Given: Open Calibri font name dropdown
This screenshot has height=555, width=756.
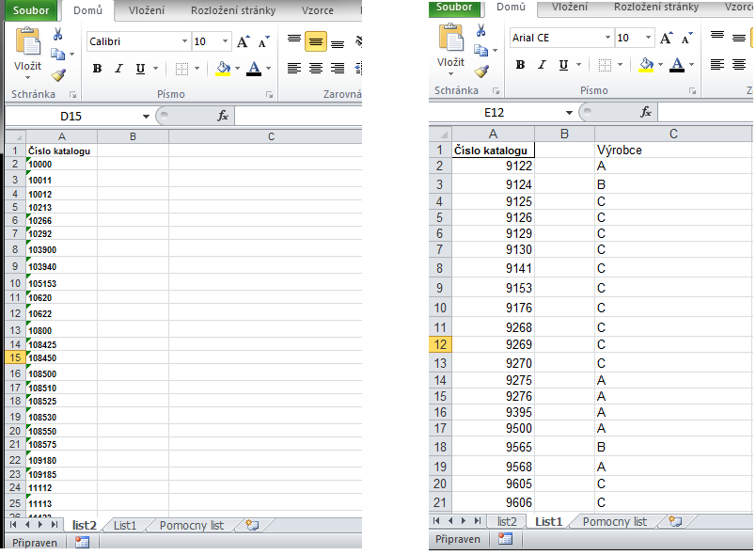Looking at the screenshot, I should click(184, 41).
